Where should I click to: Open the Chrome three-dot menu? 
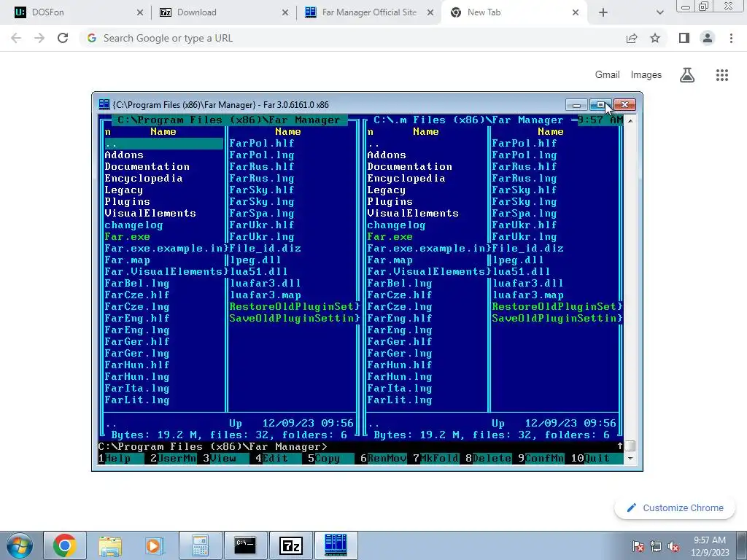(731, 38)
